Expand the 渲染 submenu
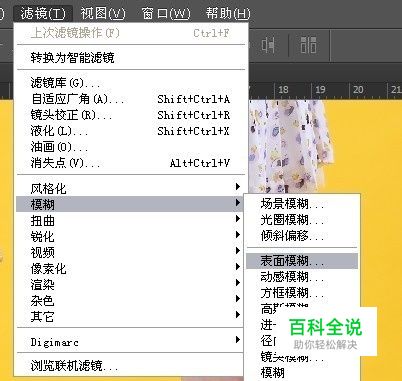 [x=131, y=284]
